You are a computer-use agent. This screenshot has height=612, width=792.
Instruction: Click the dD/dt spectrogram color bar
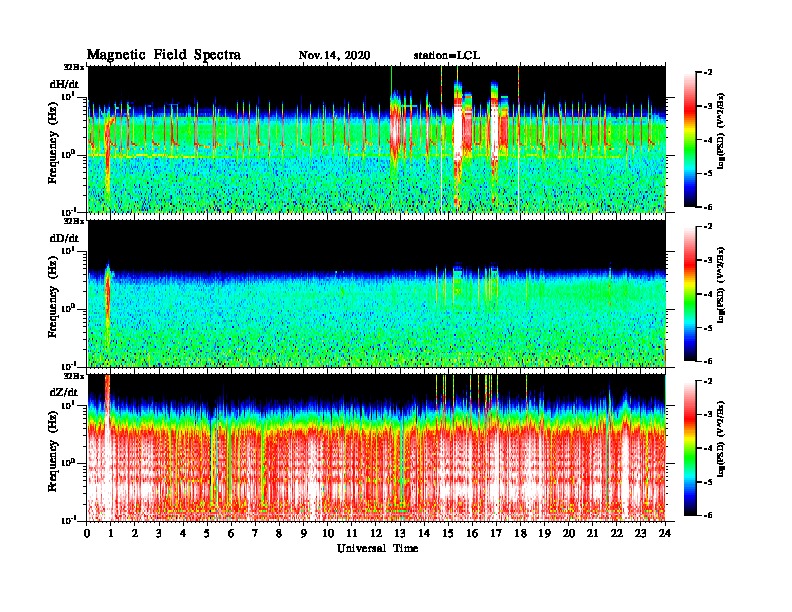[689, 293]
